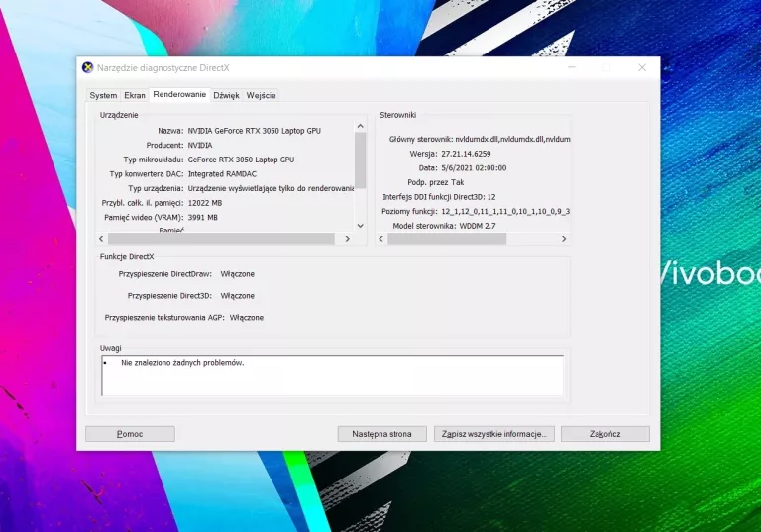Click the driver date 5/6/2021 02:00:00
The width and height of the screenshot is (761, 532).
point(474,168)
